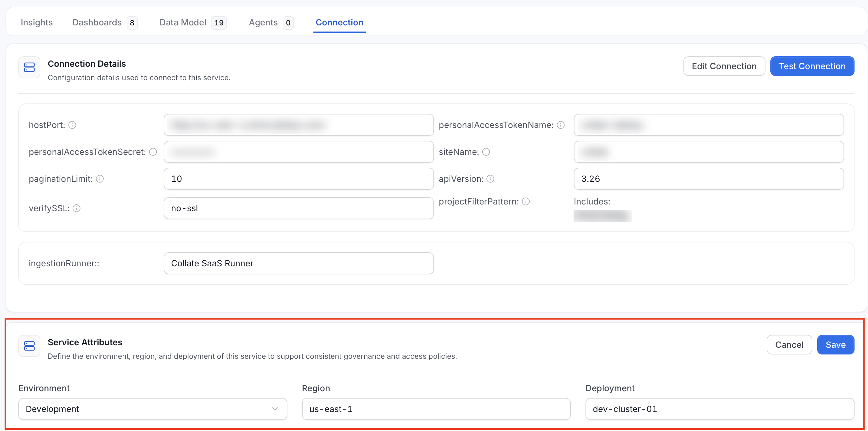Click the paginationLimit info icon

click(100, 178)
